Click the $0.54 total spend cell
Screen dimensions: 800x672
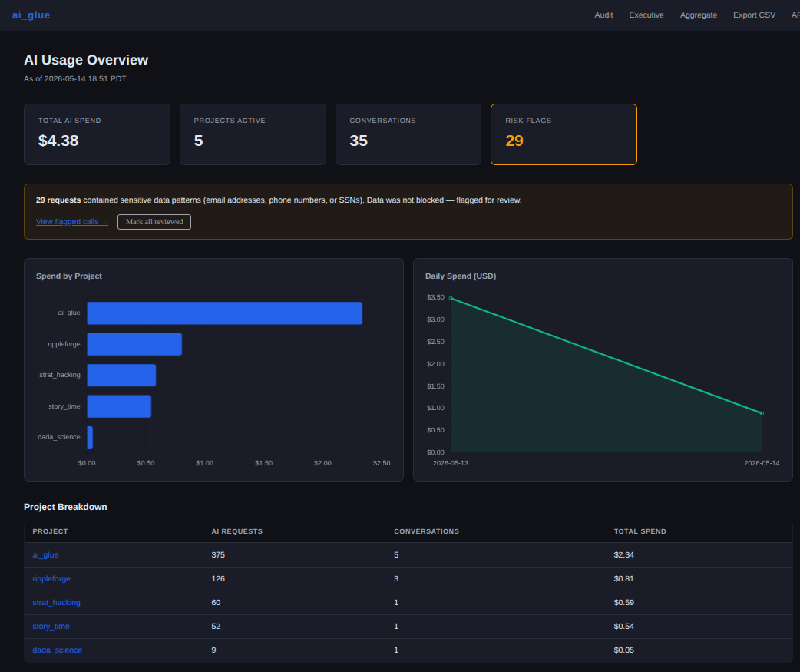[623, 627]
